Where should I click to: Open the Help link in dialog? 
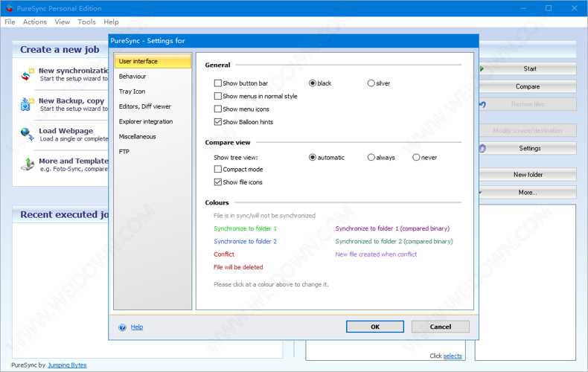coord(137,327)
